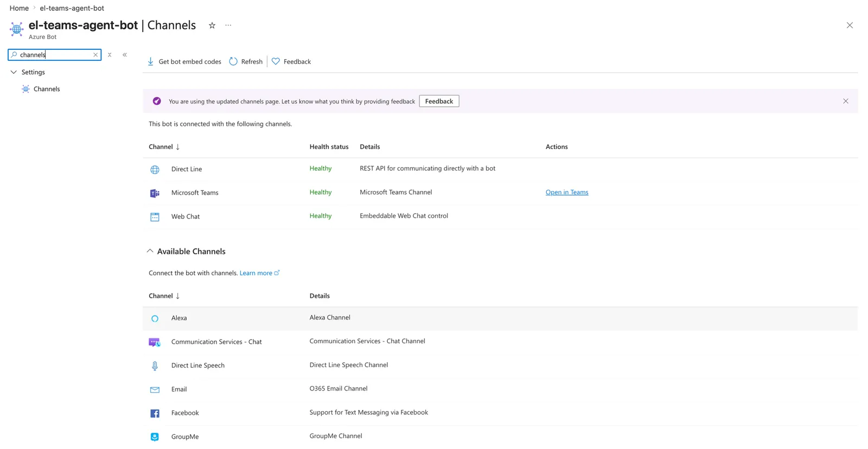Close the Channels blade
The height and width of the screenshot is (449, 868).
(850, 25)
